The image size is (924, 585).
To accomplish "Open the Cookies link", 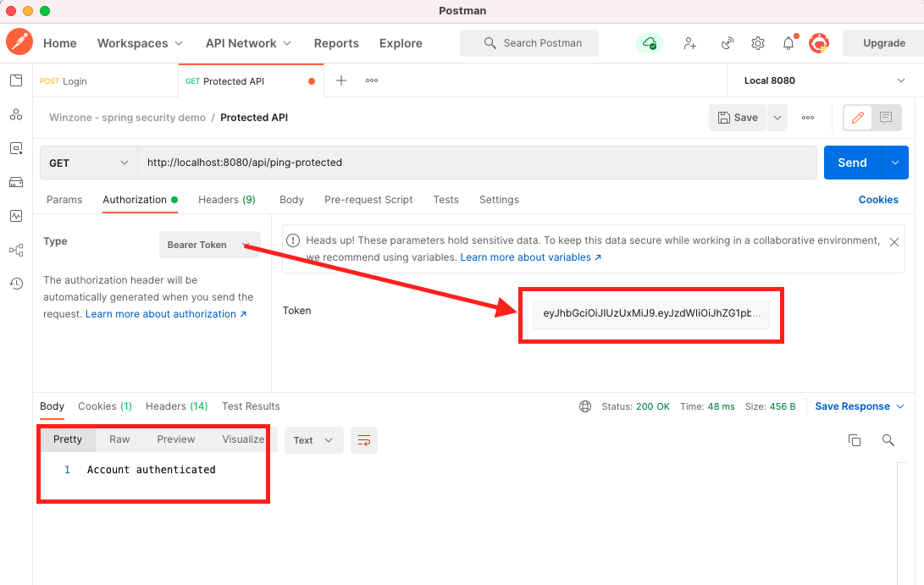I will click(878, 200).
